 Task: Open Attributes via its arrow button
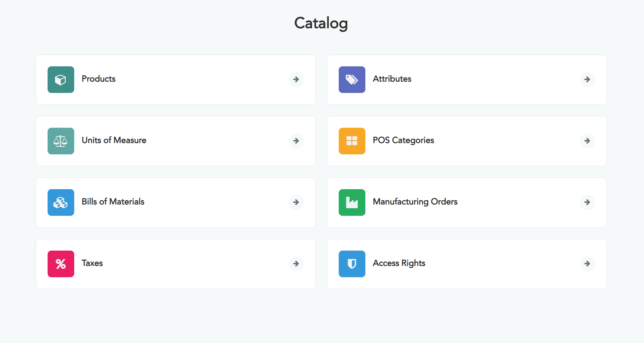(x=587, y=79)
